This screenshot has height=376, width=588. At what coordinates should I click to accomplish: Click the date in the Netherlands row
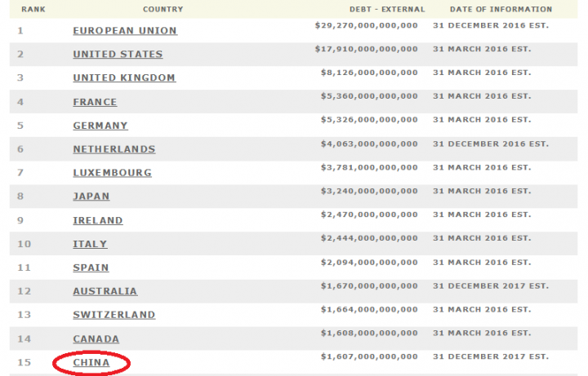491,144
